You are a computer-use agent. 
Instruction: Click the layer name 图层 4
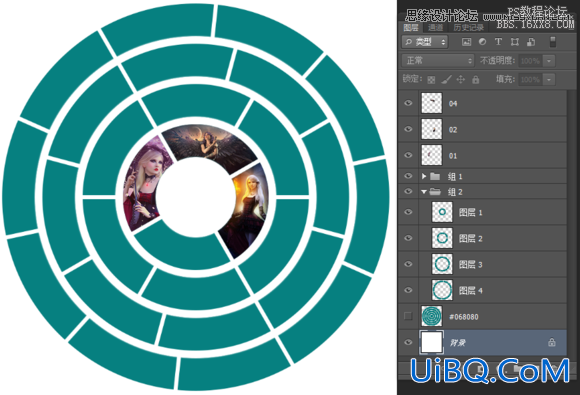(471, 291)
